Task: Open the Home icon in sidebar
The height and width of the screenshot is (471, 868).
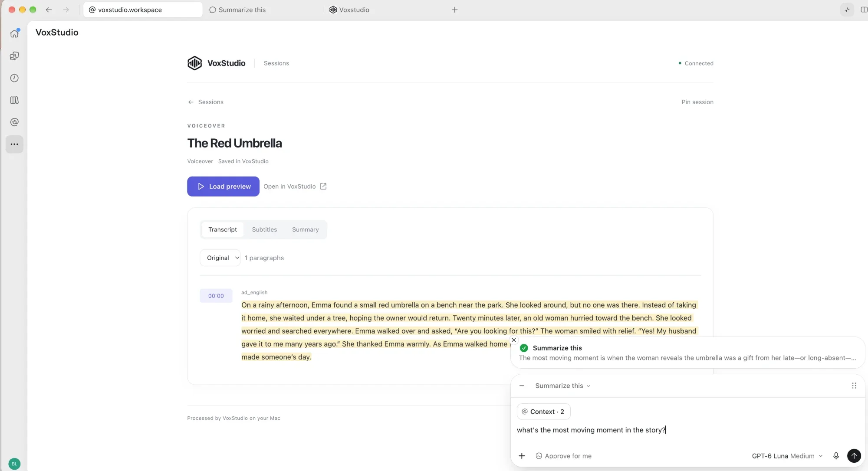Action: pyautogui.click(x=14, y=33)
